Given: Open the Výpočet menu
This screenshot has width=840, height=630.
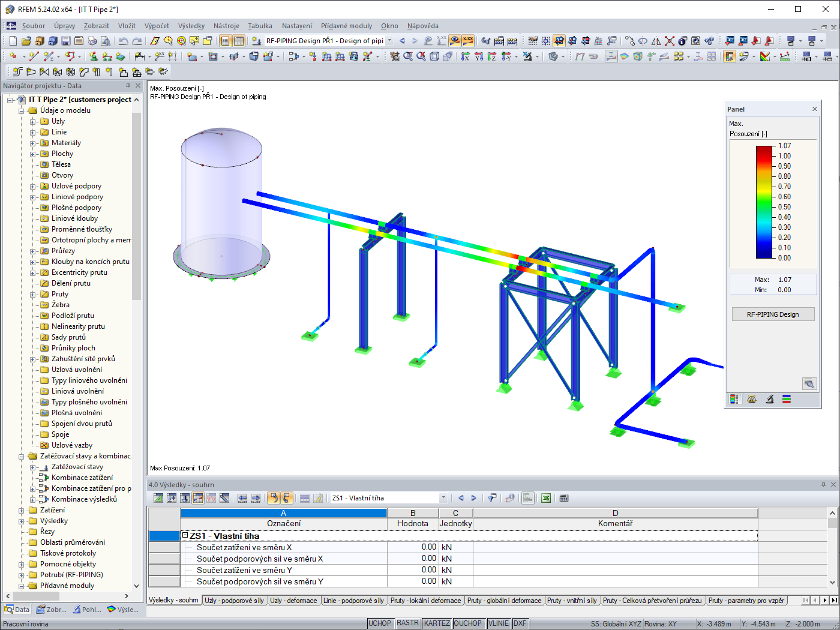Looking at the screenshot, I should point(157,26).
